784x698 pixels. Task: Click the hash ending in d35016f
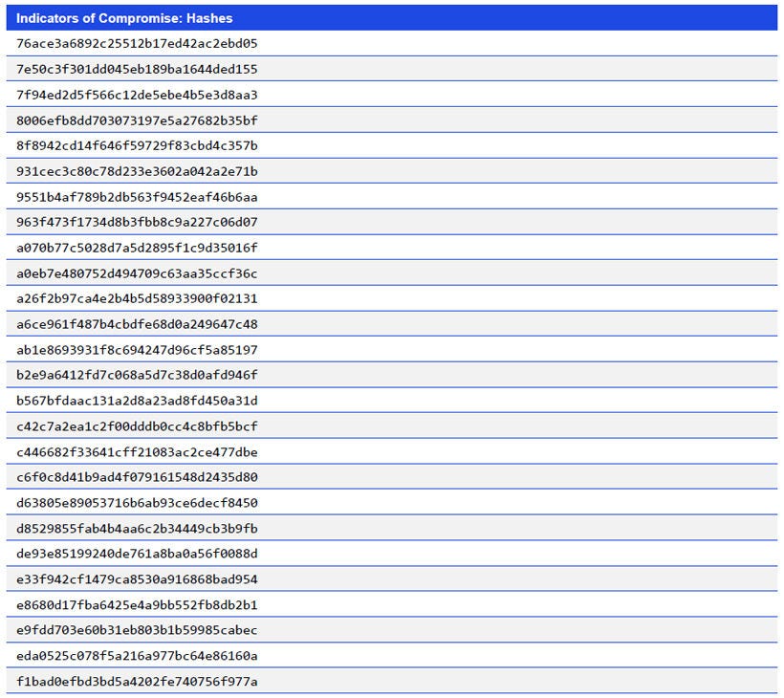point(140,248)
